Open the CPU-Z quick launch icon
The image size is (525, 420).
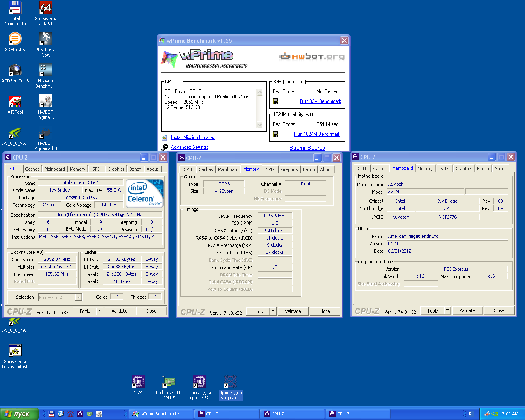[x=80, y=414]
